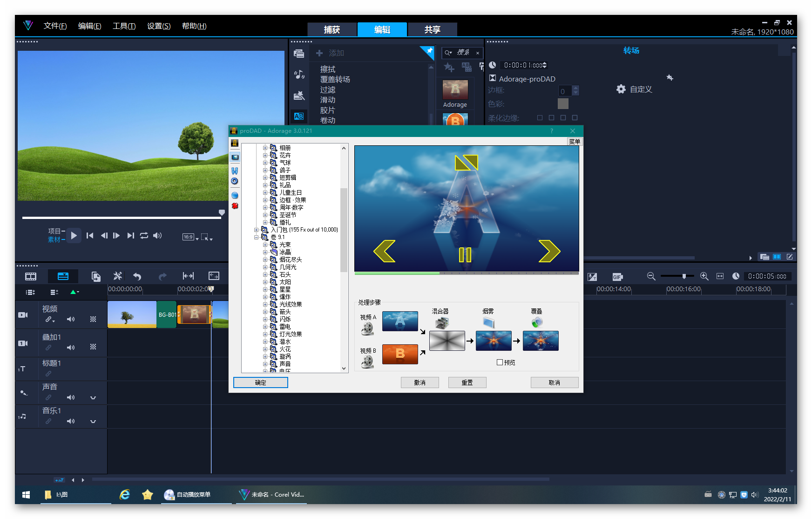The width and height of the screenshot is (812, 519).
Task: Open the 工具(T) menu
Action: click(x=124, y=26)
